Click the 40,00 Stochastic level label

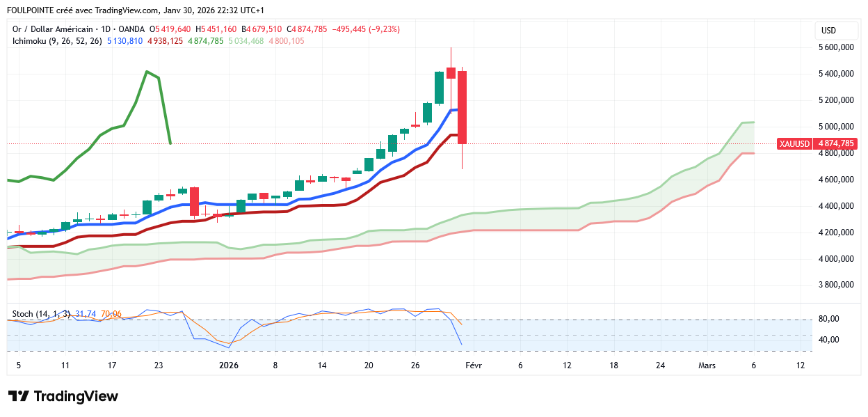pos(829,340)
